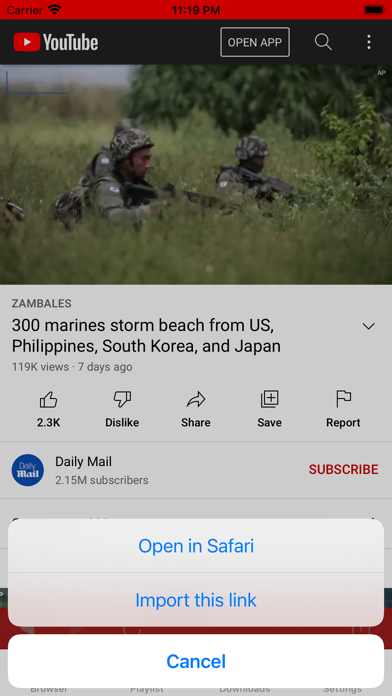
Task: Tap the Dislike thumbs down icon
Action: click(x=122, y=399)
